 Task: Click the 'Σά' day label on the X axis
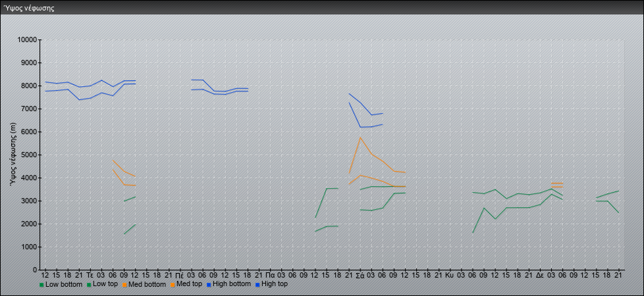point(360,275)
